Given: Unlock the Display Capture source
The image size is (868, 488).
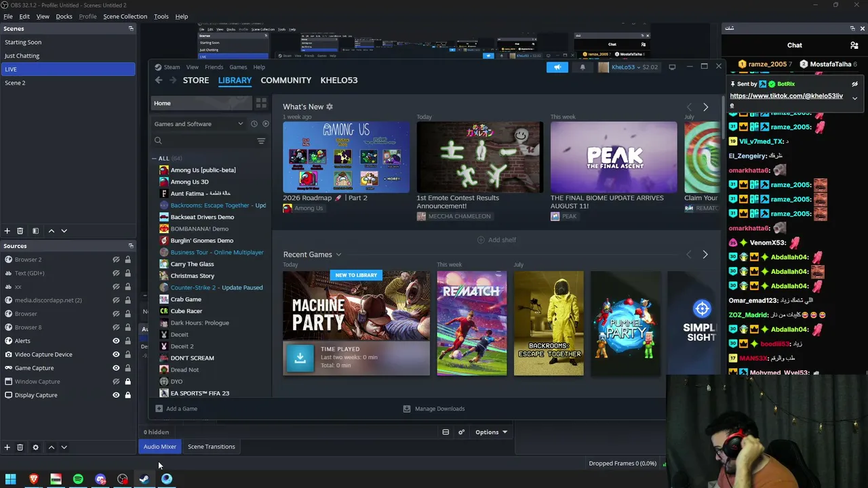Looking at the screenshot, I should coord(127,395).
